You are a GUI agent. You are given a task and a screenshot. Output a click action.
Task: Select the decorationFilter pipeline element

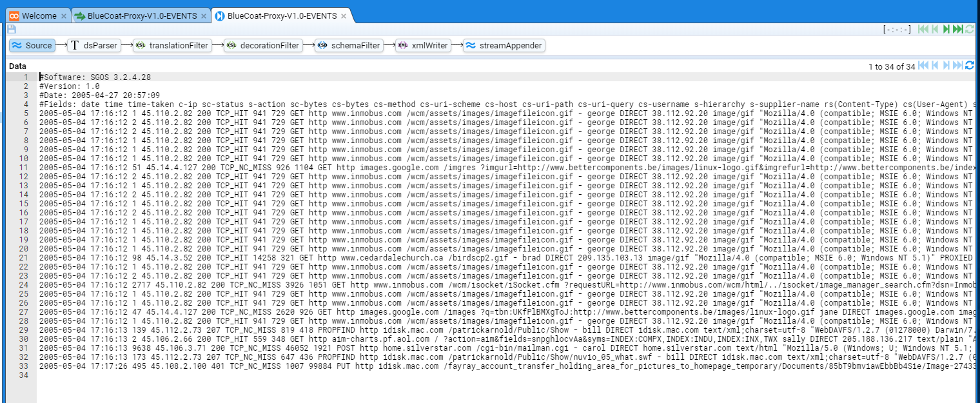(x=262, y=46)
